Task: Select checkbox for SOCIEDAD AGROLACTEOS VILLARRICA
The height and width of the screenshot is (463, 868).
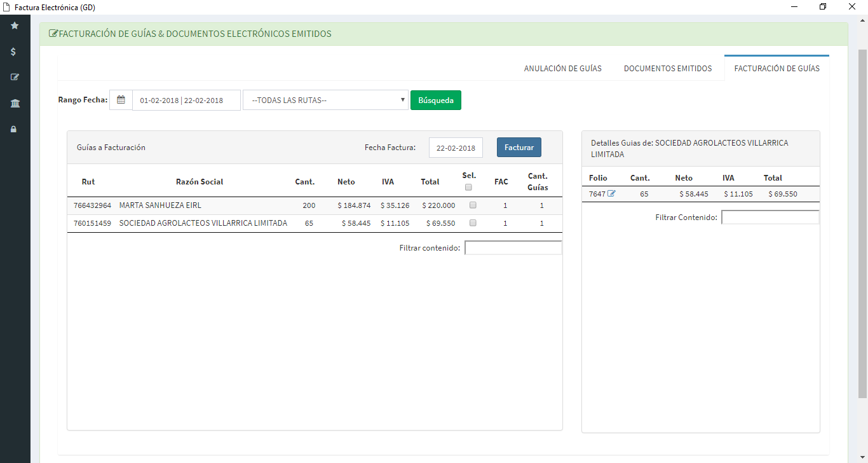Action: (x=472, y=223)
